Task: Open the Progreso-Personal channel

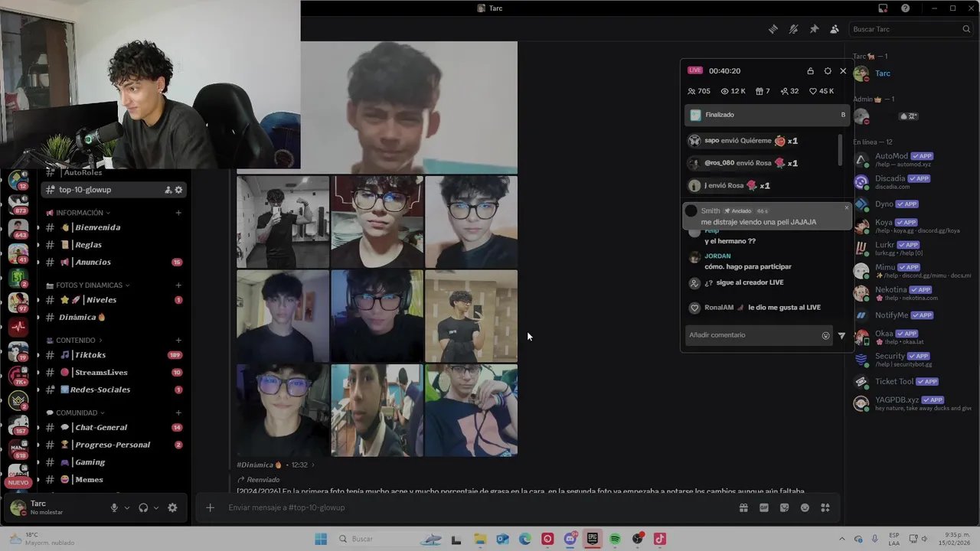Action: [x=113, y=445]
